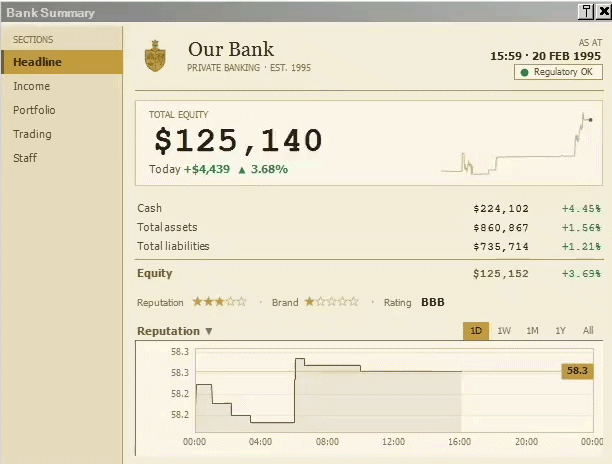Show All time range on chart
Viewport: 612px width, 464px height.
[x=588, y=331]
